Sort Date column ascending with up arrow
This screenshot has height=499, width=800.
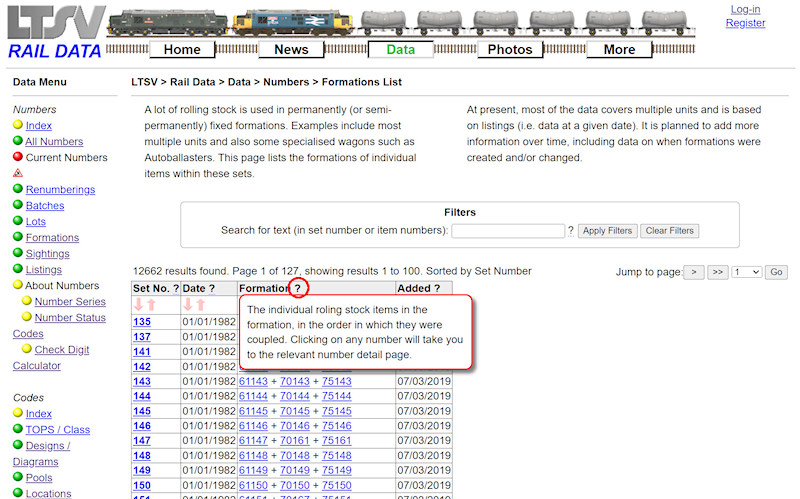click(x=200, y=305)
